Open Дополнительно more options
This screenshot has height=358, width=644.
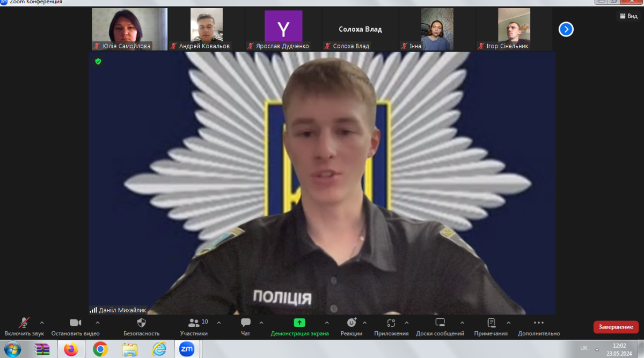point(539,327)
